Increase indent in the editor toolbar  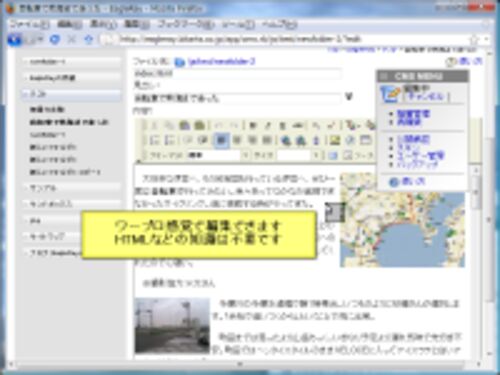click(x=202, y=140)
